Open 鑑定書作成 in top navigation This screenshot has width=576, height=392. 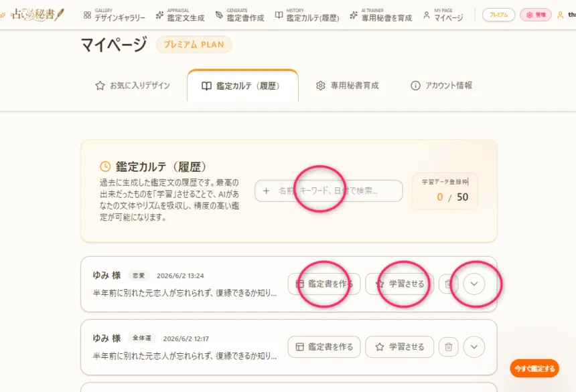(240, 15)
